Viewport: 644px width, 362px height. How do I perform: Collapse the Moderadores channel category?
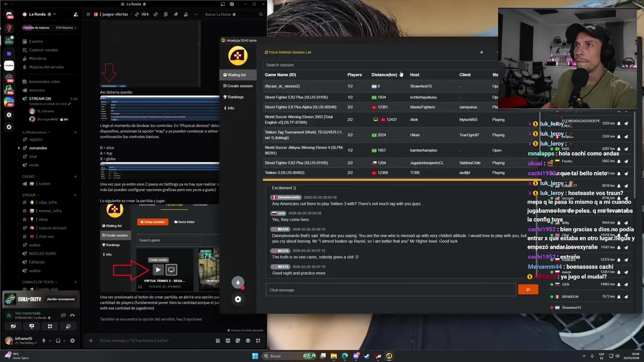(35, 132)
